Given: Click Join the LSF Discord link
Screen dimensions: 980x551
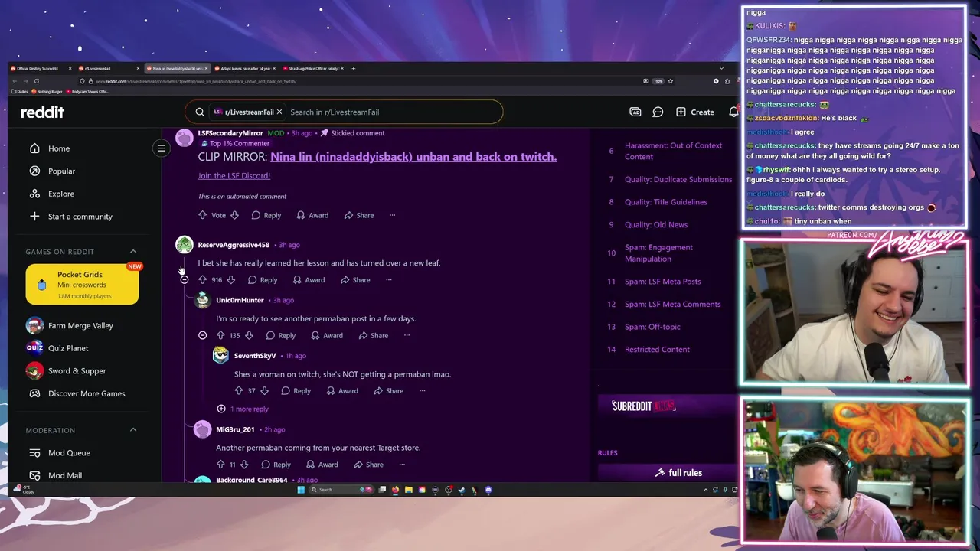Looking at the screenshot, I should (234, 176).
